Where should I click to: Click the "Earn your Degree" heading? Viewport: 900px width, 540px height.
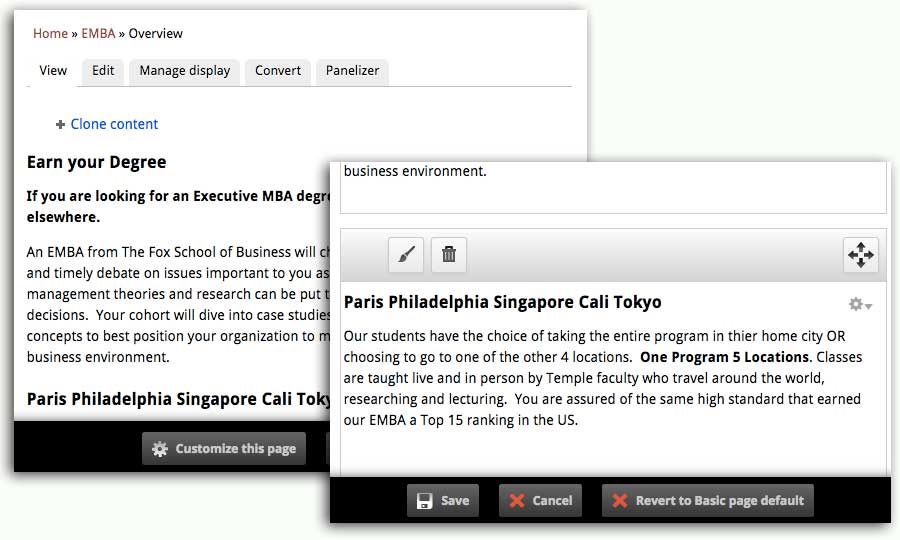coord(96,162)
